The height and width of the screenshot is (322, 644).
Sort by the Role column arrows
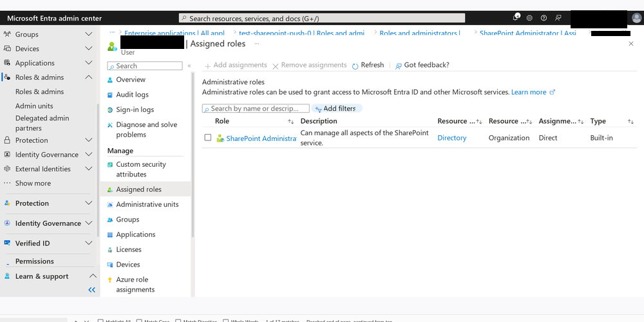tap(291, 122)
